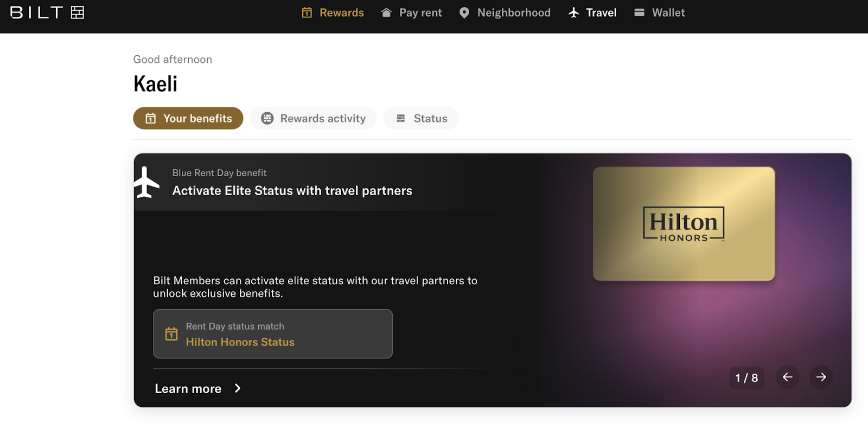Click the Rewards calendar icon in navigation
Screen dimensions: 868x429
pos(307,12)
